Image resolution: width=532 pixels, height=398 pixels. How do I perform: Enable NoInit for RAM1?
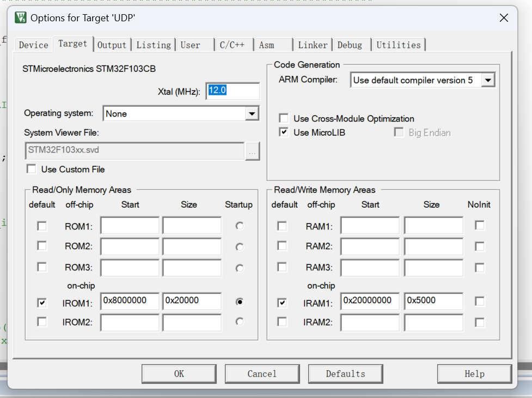[x=480, y=226]
